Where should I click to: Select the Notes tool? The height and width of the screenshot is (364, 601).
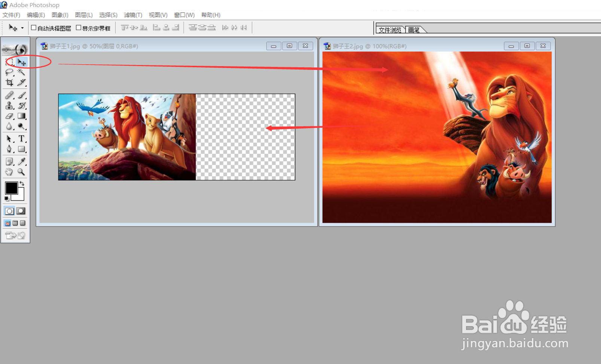[10, 161]
